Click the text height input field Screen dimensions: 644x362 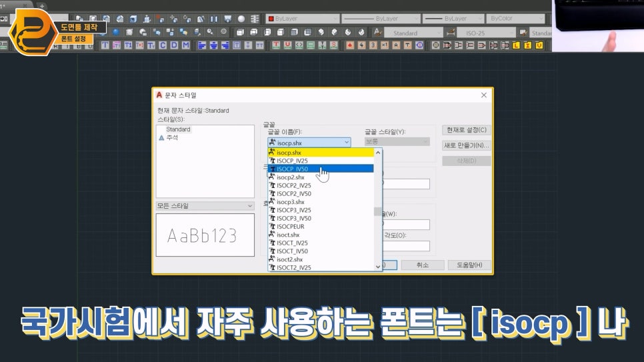pos(406,184)
